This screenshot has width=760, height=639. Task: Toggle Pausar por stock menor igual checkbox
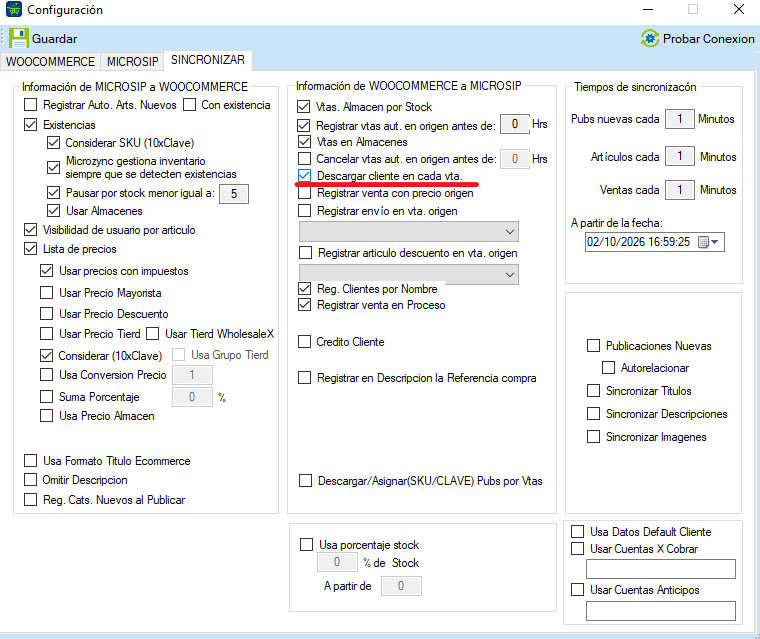pos(53,192)
